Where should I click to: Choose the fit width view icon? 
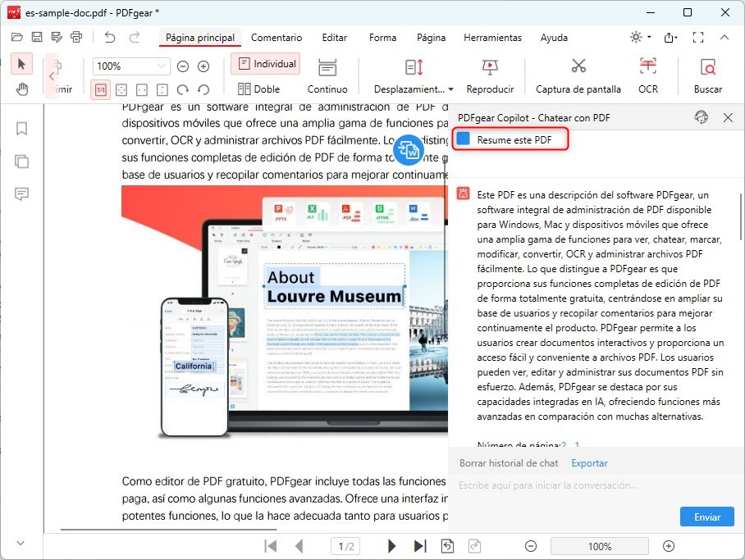(142, 89)
